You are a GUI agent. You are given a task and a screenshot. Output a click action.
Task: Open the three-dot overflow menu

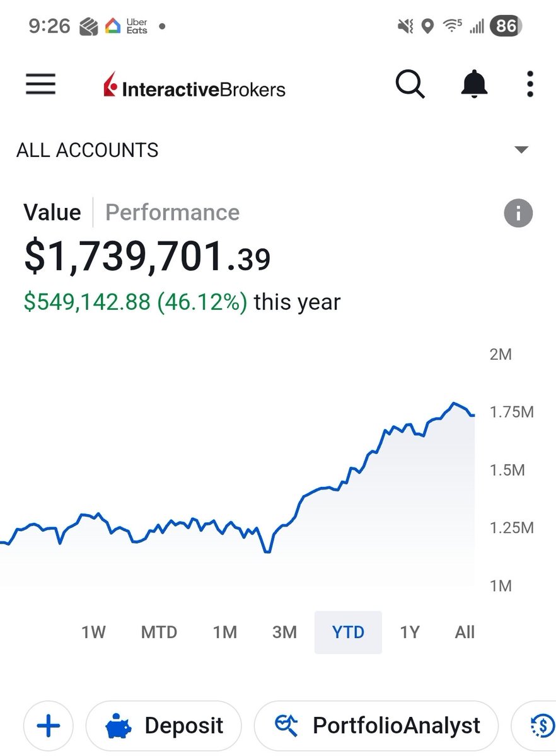(x=530, y=84)
